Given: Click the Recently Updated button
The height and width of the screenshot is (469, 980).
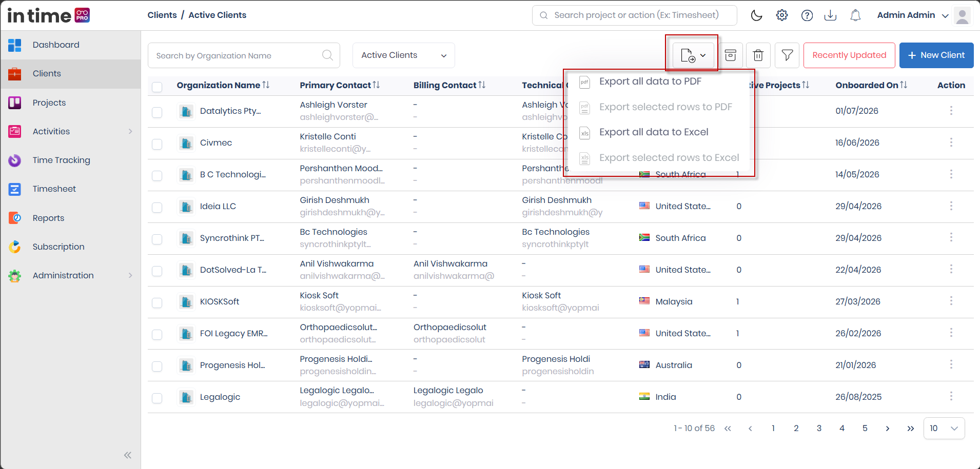Looking at the screenshot, I should [x=849, y=55].
